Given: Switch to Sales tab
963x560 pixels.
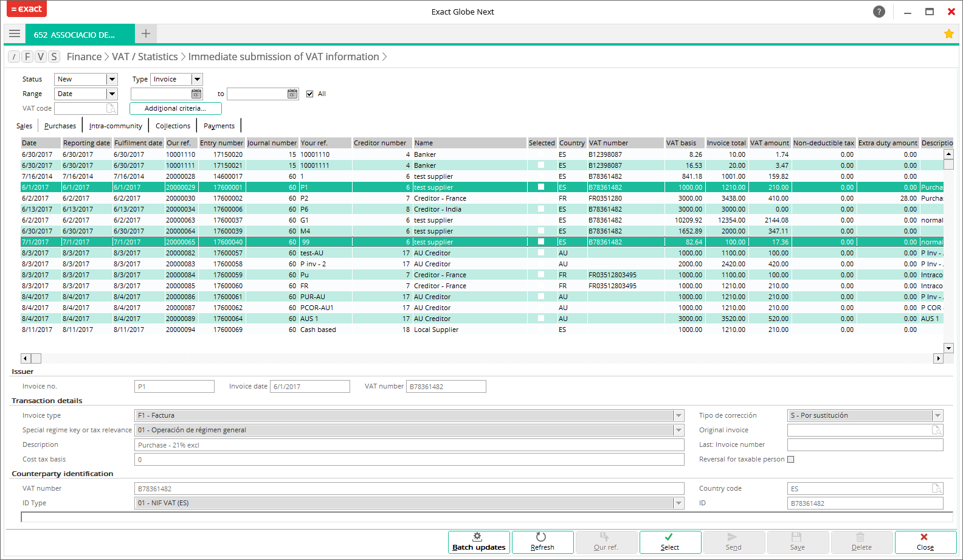Looking at the screenshot, I should coord(24,126).
